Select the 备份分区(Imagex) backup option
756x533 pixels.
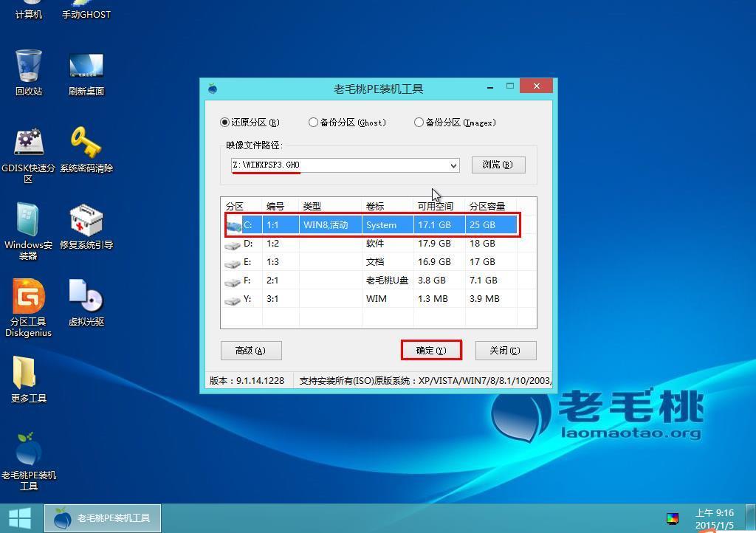coord(419,123)
